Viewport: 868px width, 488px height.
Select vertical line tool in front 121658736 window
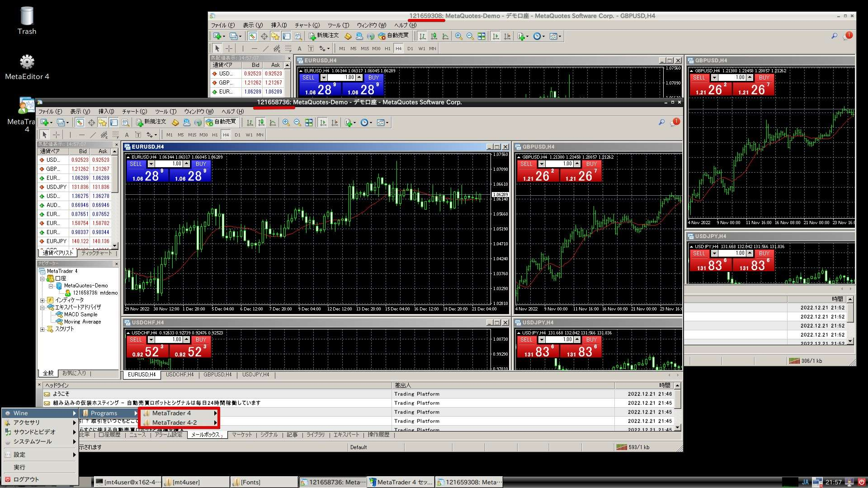coord(70,135)
